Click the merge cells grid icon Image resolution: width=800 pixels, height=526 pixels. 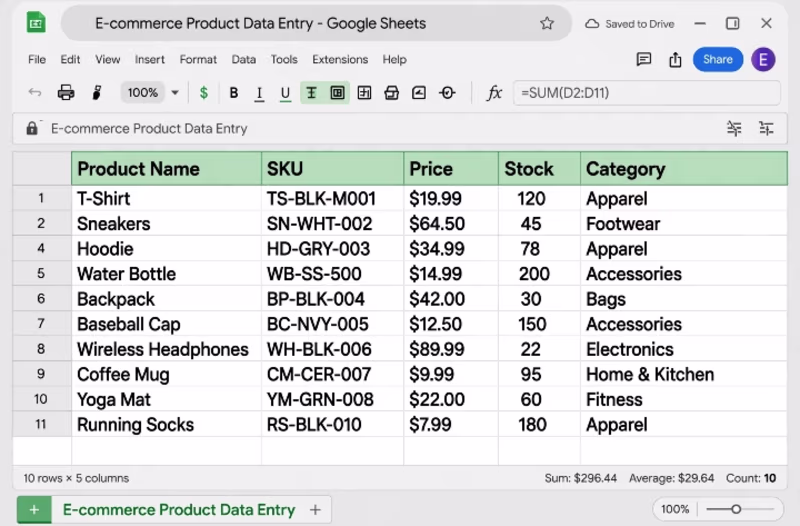pos(364,93)
